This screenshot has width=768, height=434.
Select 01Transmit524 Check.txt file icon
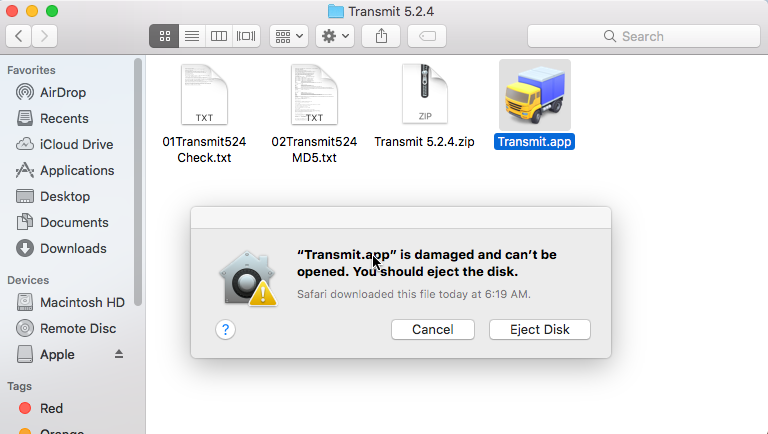tap(204, 95)
